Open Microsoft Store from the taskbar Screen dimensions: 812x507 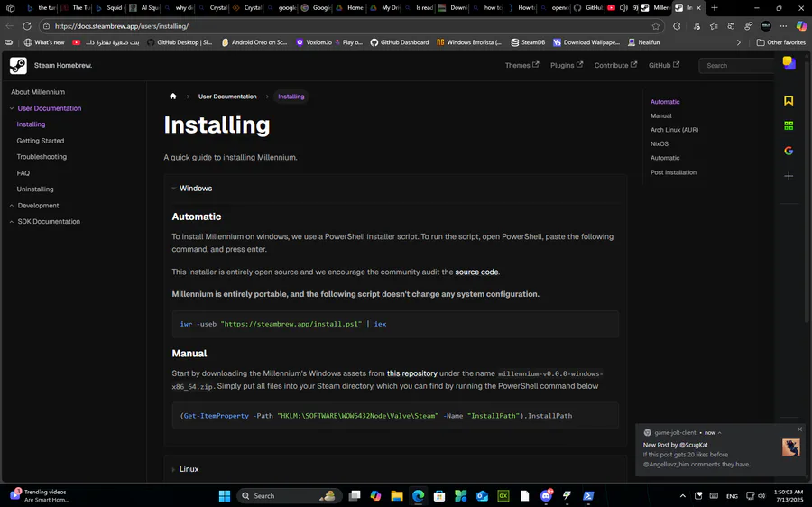(x=439, y=495)
